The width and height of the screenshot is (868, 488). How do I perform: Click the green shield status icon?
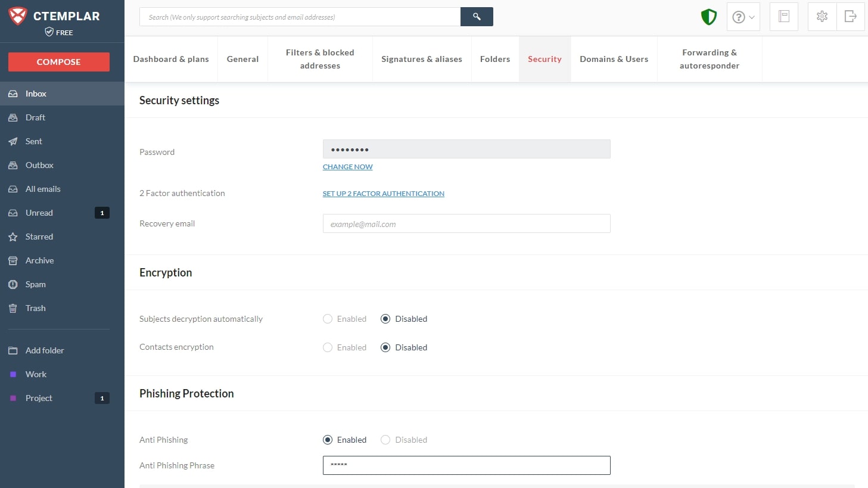tap(708, 17)
